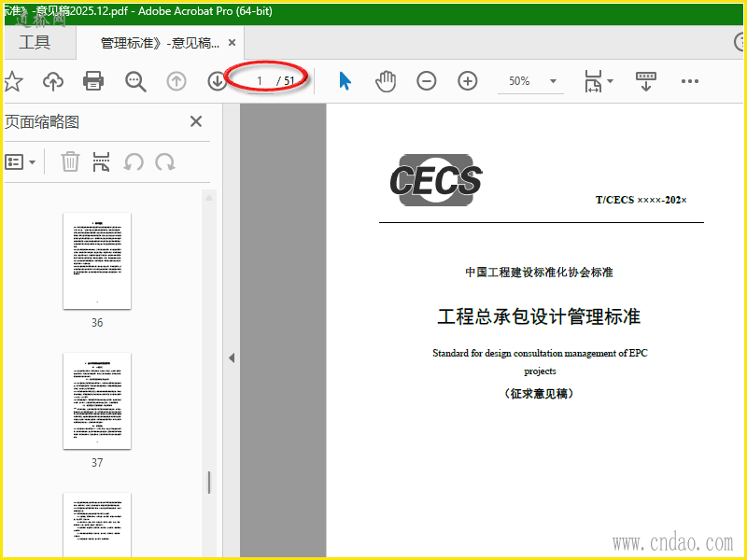747x560 pixels.
Task: Close the 管理标准》-意见稿 document tab
Action: 232,43
